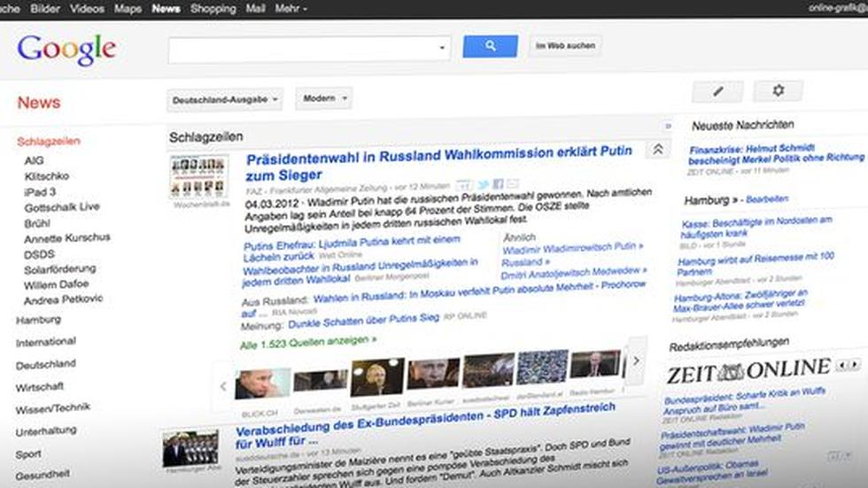This screenshot has height=488, width=868.
Task: Show next images in Putin carousel
Action: [636, 360]
